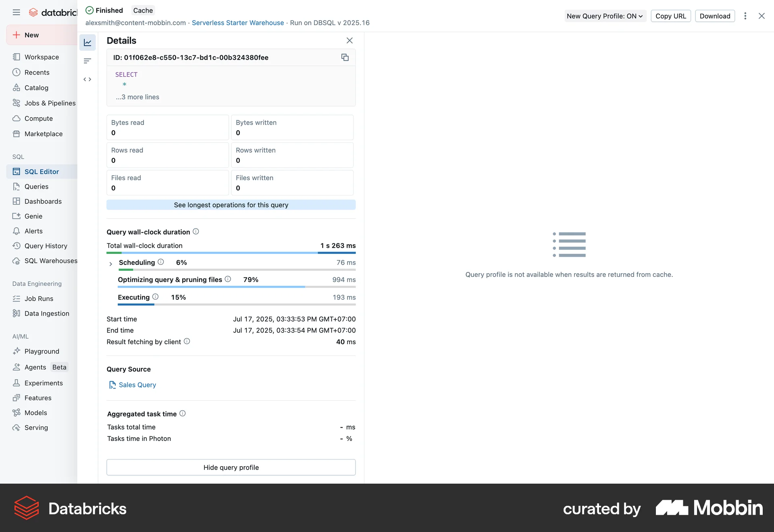This screenshot has width=774, height=532.
Task: Select the query profile graph view icon
Action: coord(87,42)
